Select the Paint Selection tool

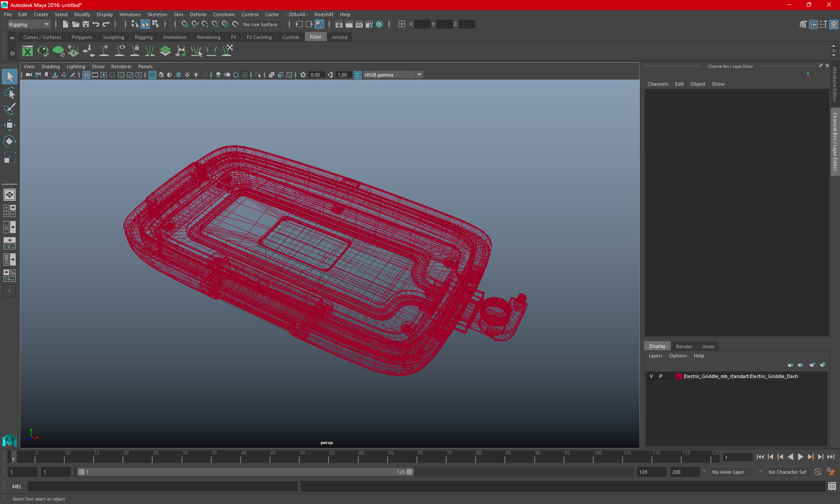(x=9, y=109)
